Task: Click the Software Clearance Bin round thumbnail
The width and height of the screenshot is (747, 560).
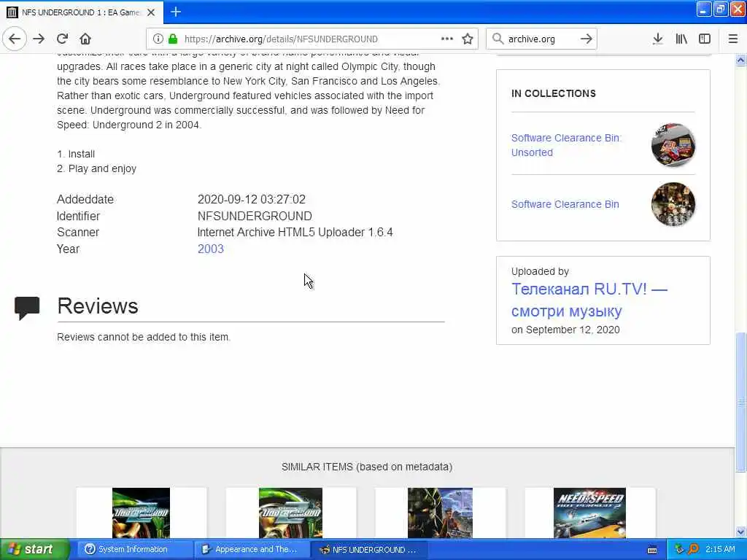Action: pos(673,204)
